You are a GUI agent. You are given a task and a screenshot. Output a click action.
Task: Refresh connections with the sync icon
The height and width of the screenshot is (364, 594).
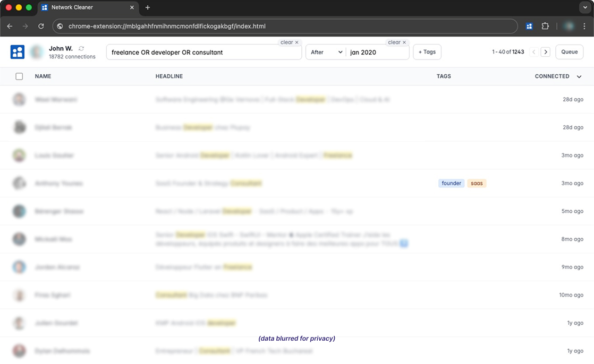81,48
